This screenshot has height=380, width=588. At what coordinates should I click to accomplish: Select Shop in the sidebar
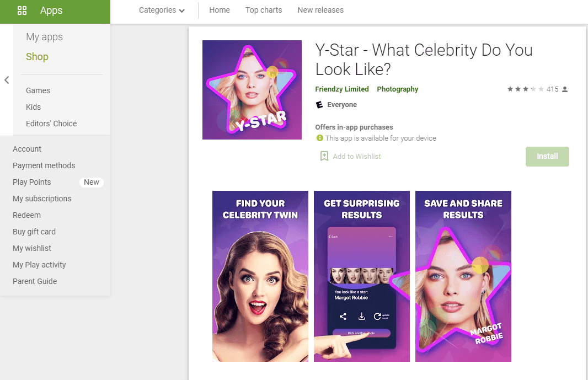click(37, 57)
